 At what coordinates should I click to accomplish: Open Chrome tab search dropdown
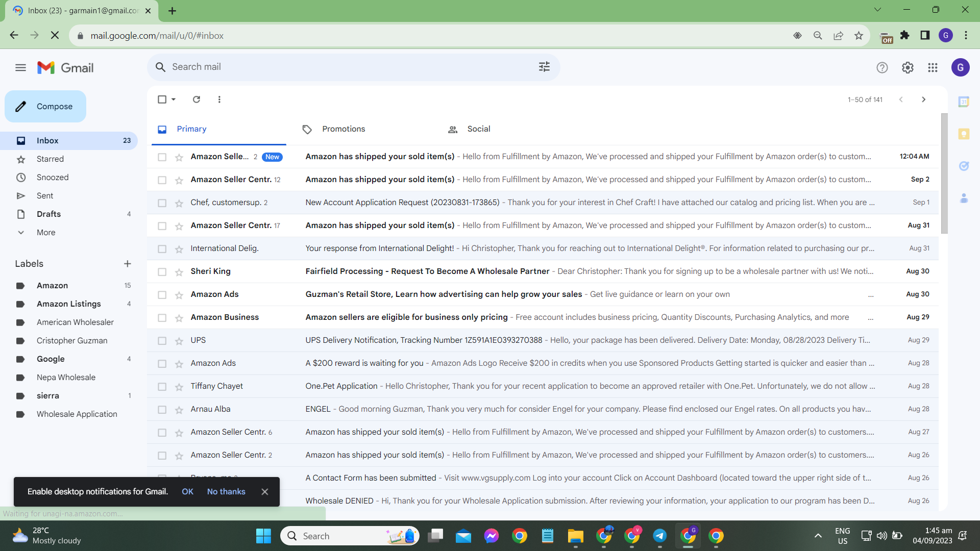coord(877,10)
